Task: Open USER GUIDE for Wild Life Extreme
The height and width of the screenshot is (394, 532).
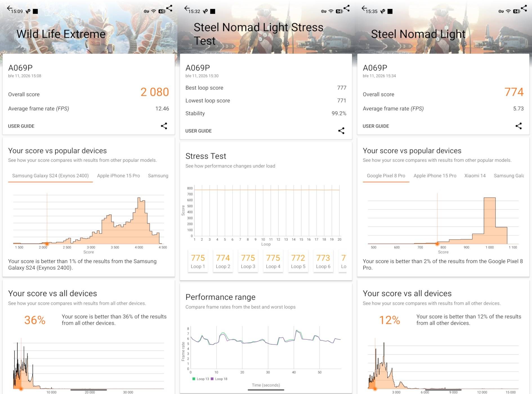Action: click(21, 126)
